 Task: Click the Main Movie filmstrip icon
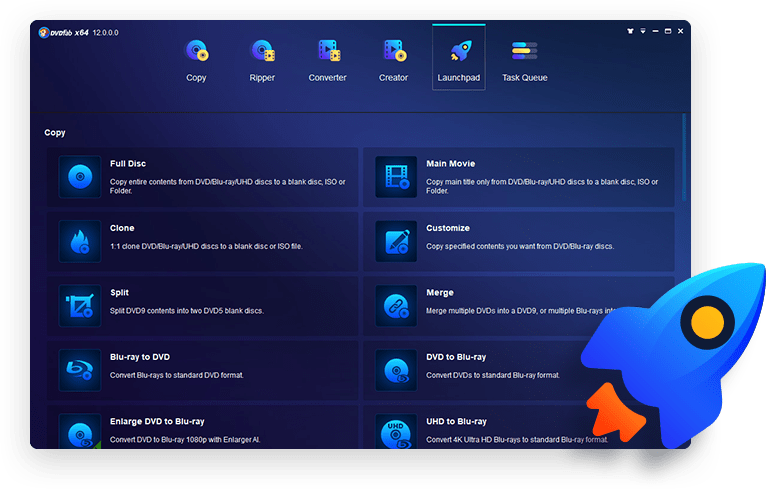[x=396, y=177]
